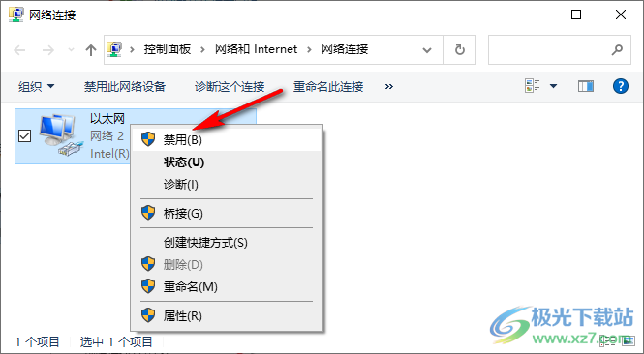Viewport: 644px width, 354px height.
Task: Open Properties (属性) from the context menu
Action: point(227,316)
